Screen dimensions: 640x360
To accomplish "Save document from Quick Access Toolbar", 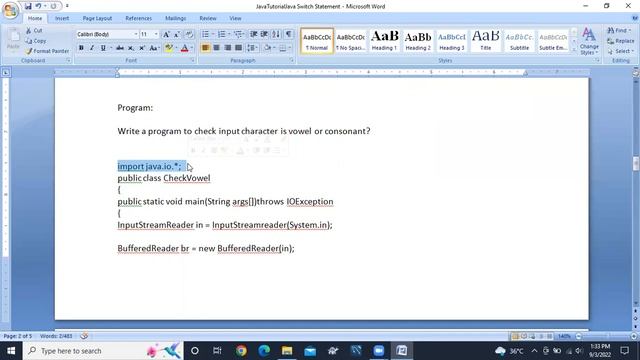I will point(28,6).
